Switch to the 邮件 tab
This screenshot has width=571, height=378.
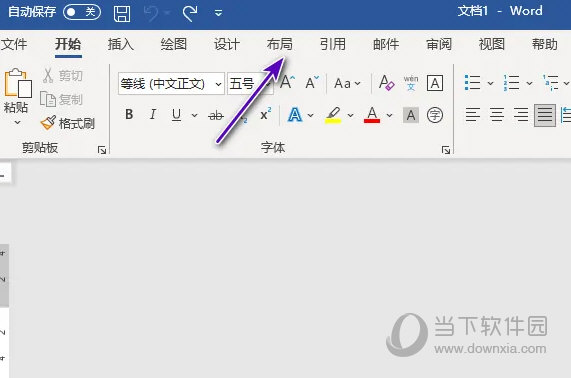[x=386, y=44]
